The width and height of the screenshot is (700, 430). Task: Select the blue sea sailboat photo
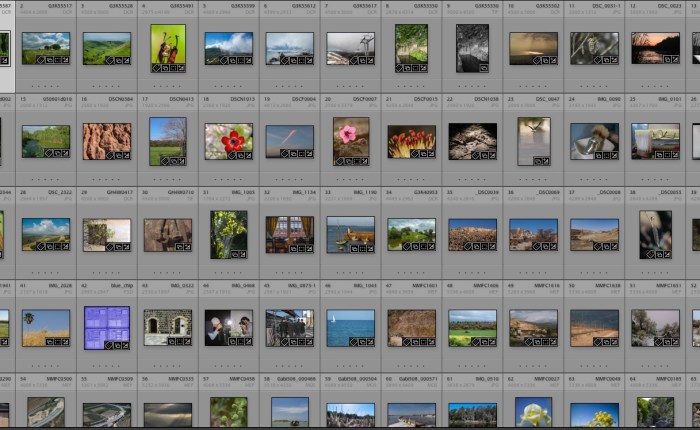(350, 326)
